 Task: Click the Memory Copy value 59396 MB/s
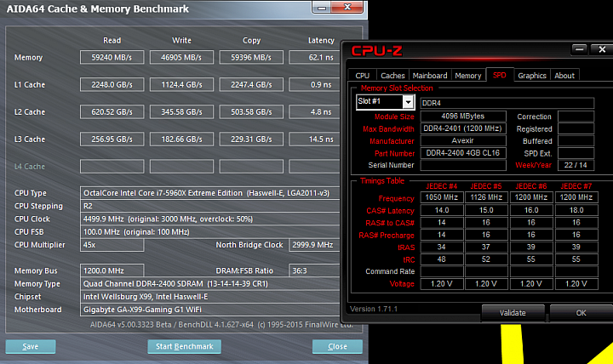(251, 58)
